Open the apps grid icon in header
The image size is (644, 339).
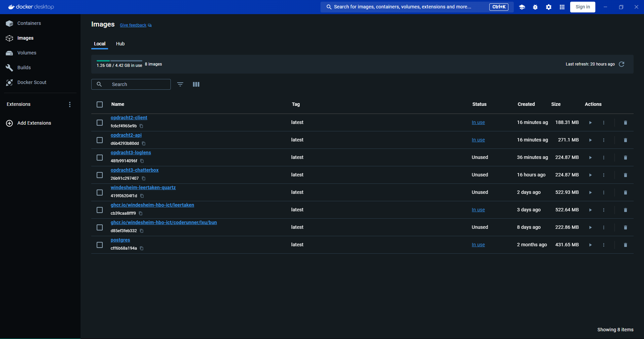[x=562, y=7]
